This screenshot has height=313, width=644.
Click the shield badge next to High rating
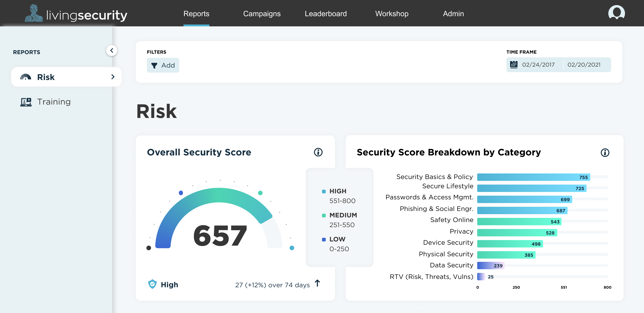(x=153, y=284)
